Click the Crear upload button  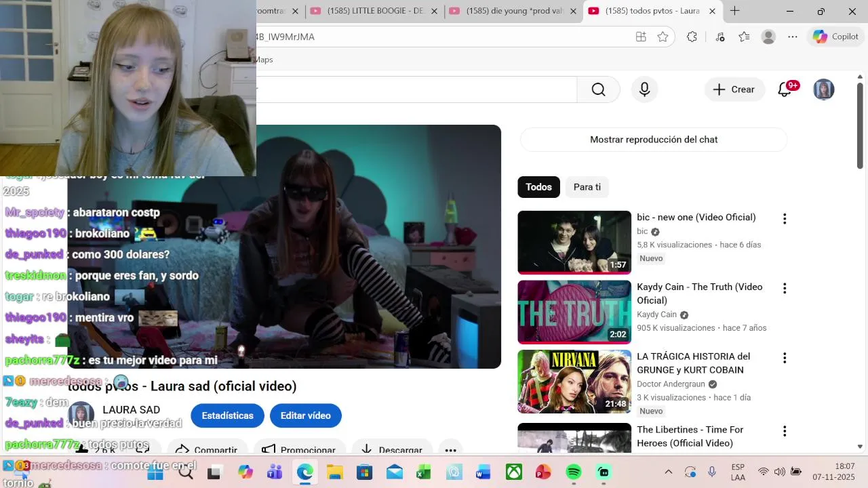coord(734,89)
